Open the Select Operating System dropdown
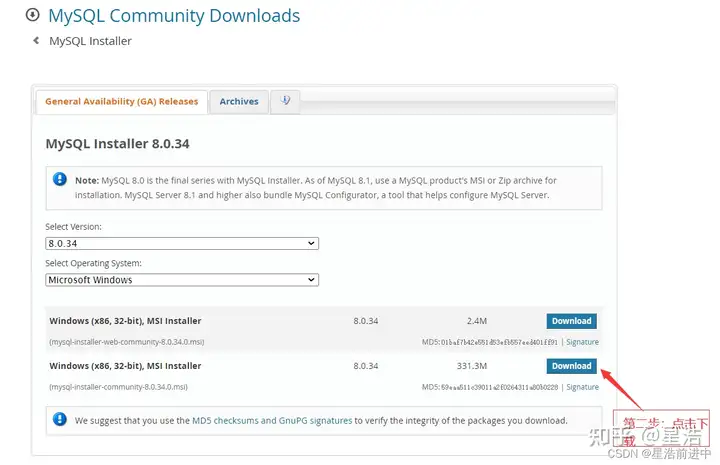The image size is (720, 465). click(x=182, y=280)
